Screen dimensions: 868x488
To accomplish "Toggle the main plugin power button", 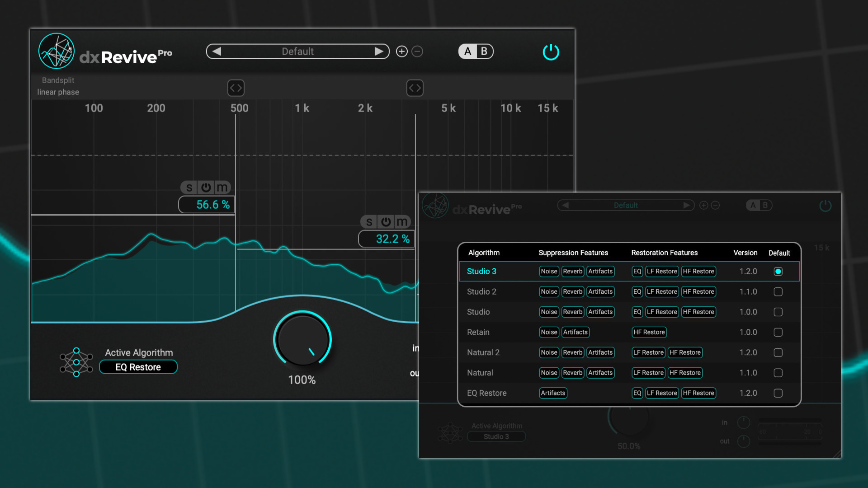I will point(551,52).
